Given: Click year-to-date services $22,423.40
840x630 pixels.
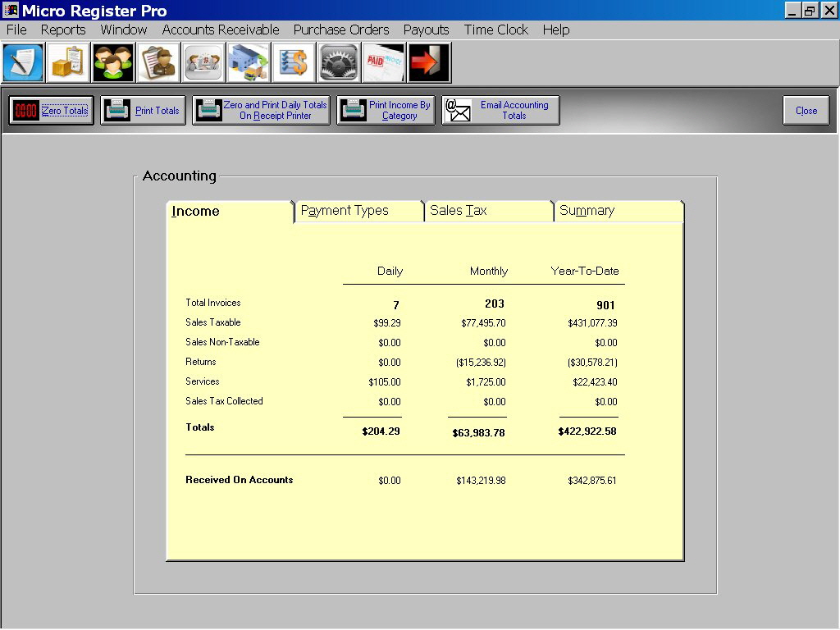Looking at the screenshot, I should pyautogui.click(x=596, y=382).
